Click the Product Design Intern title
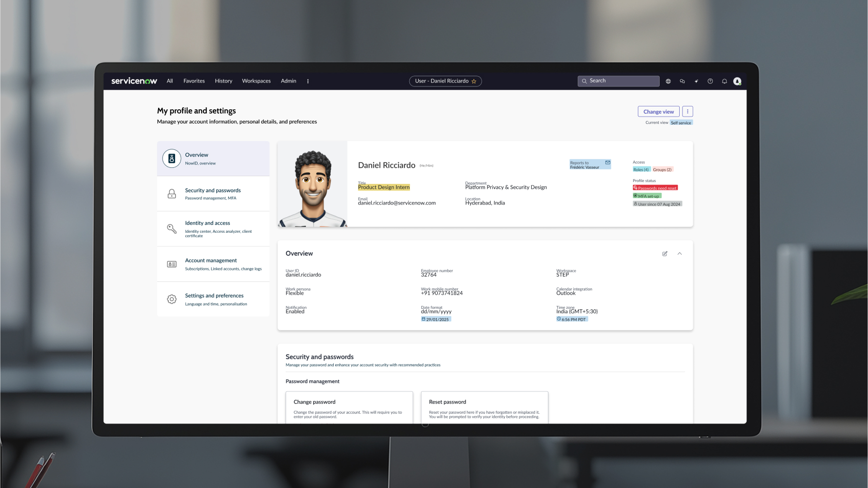Viewport: 868px width, 488px height. pyautogui.click(x=384, y=187)
